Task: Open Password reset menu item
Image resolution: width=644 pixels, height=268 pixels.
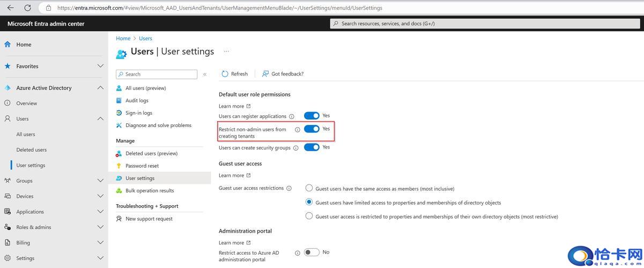Action: 142,166
